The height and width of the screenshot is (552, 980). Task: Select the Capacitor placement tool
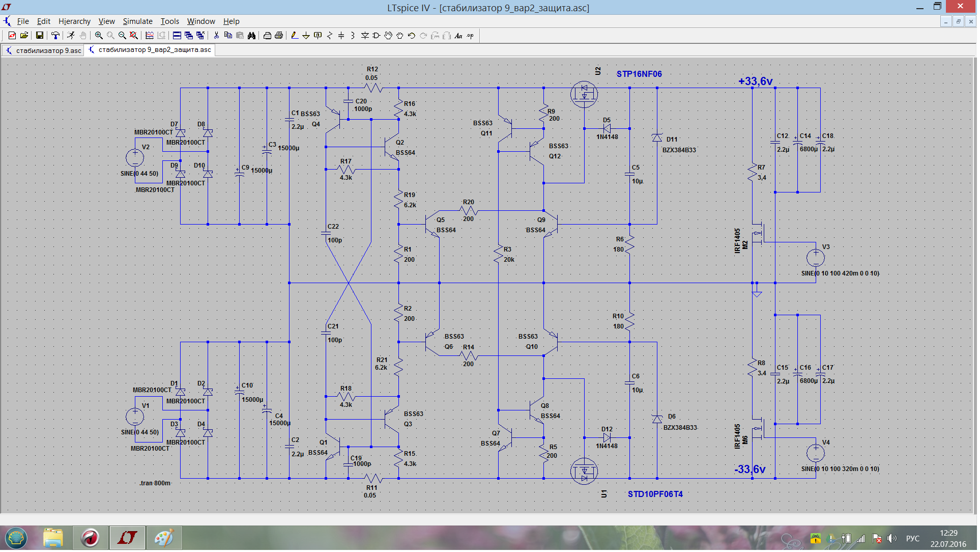[x=341, y=36]
